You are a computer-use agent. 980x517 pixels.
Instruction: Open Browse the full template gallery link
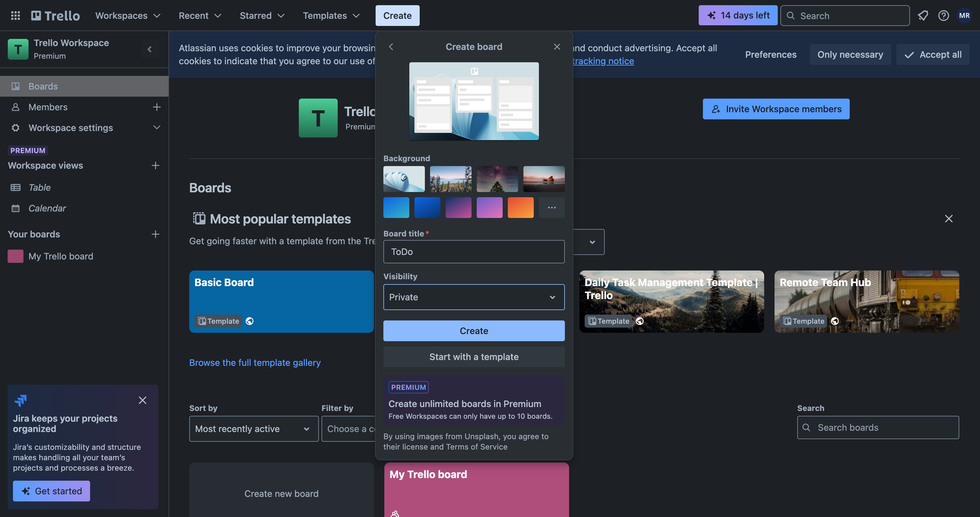coord(255,362)
